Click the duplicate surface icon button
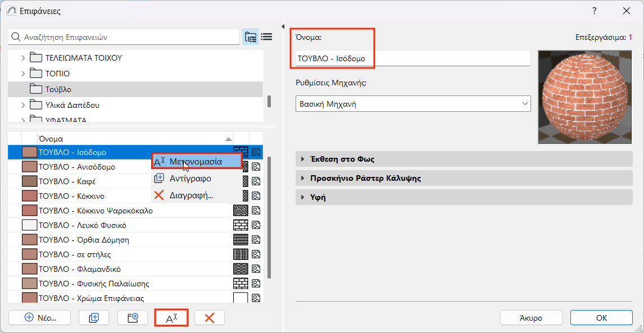Image resolution: width=644 pixels, height=333 pixels. click(94, 317)
